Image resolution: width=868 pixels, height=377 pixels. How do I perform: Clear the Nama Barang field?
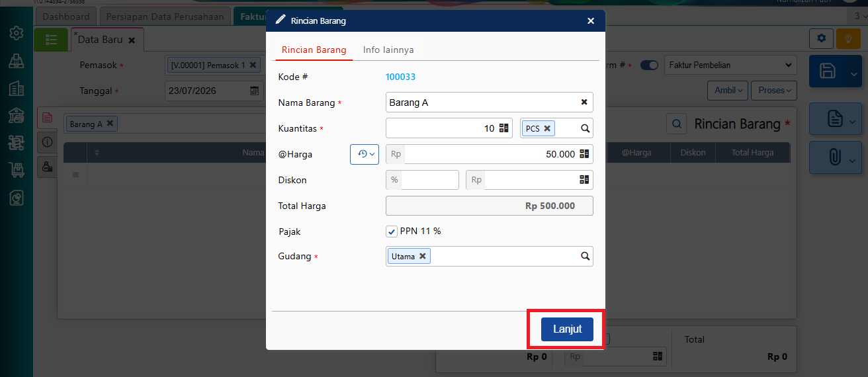coord(584,102)
